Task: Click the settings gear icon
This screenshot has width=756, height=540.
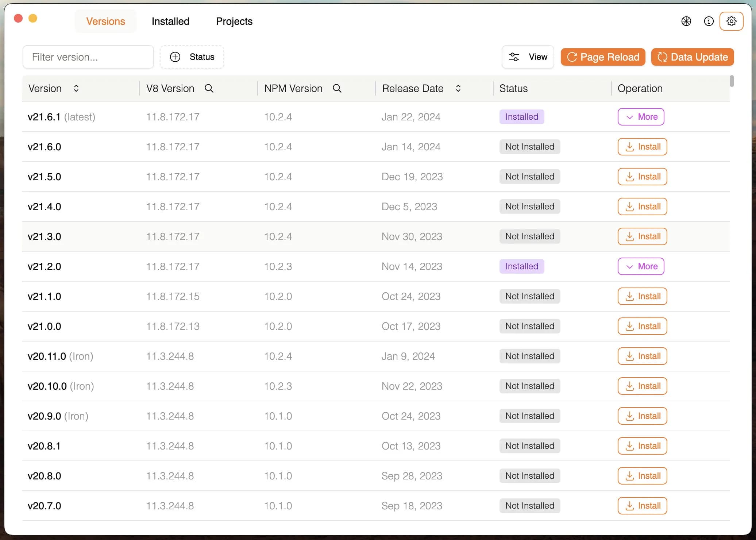Action: (731, 21)
